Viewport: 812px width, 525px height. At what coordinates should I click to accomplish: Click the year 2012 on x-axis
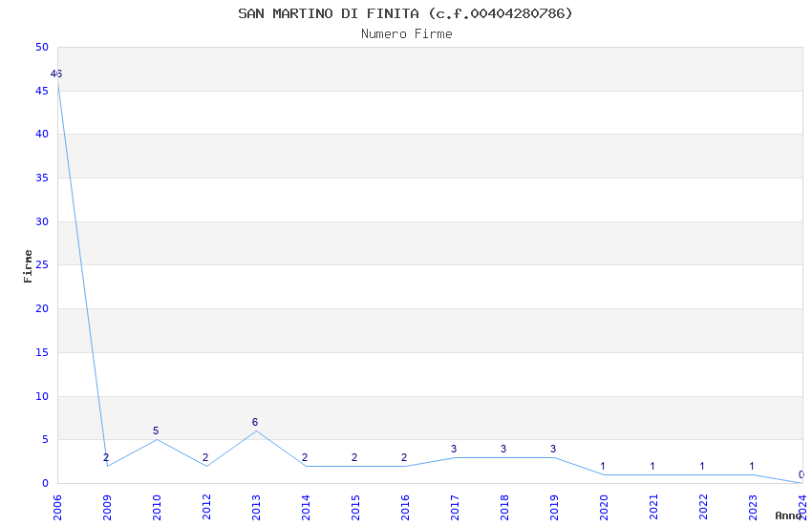[x=206, y=507]
